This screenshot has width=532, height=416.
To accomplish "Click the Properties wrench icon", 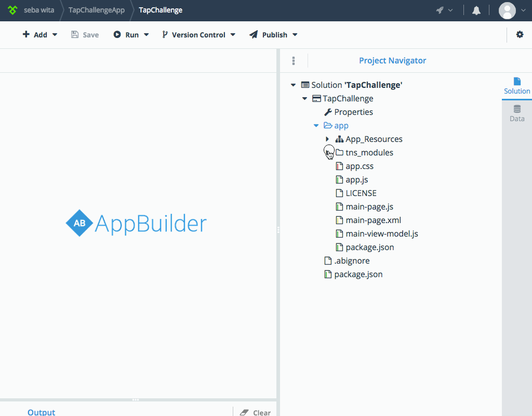I will [x=328, y=112].
